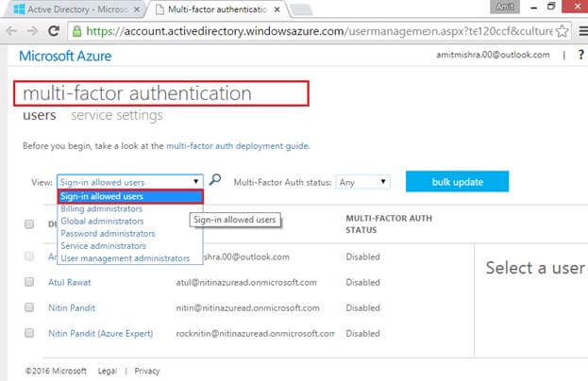Image resolution: width=588 pixels, height=381 pixels.
Task: Open the users tab
Action: coord(40,115)
